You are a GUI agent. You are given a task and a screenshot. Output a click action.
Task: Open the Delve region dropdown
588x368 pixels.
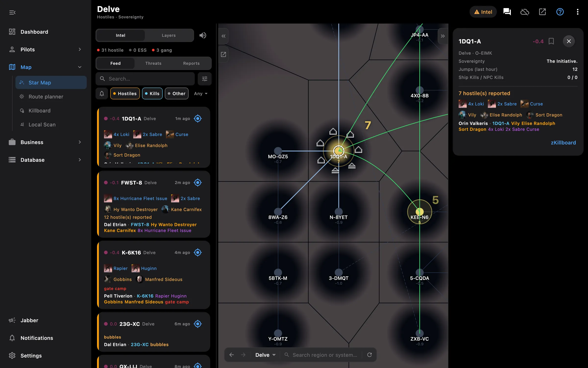[265, 355]
